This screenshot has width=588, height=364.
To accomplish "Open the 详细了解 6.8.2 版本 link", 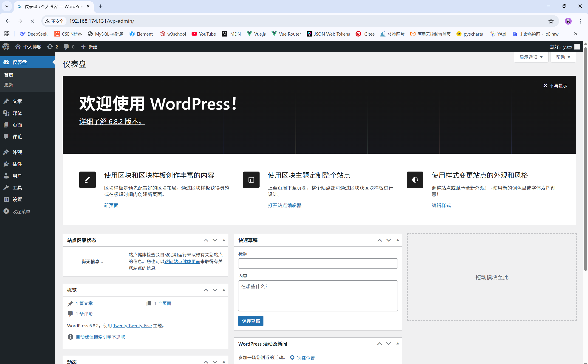I will [112, 121].
